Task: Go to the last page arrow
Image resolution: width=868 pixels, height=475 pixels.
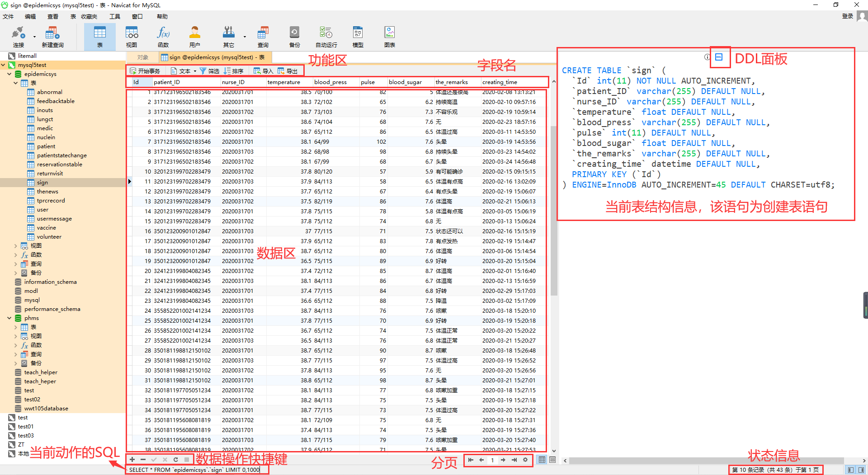Action: [x=514, y=460]
